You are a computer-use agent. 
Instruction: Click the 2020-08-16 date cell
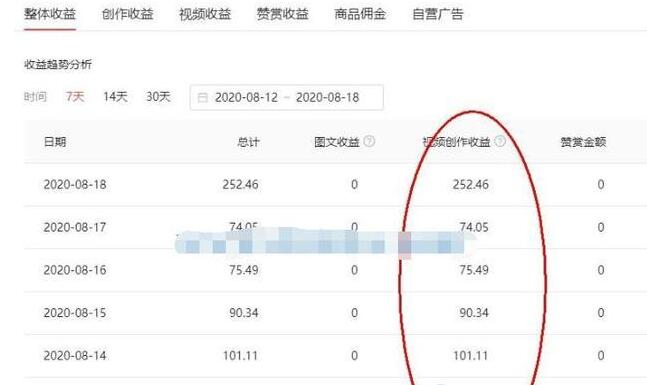(75, 270)
